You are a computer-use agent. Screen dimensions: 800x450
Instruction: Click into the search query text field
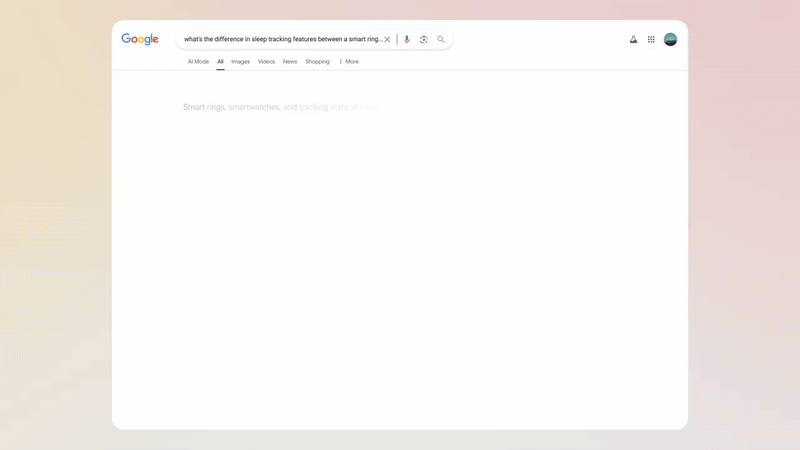(280, 40)
